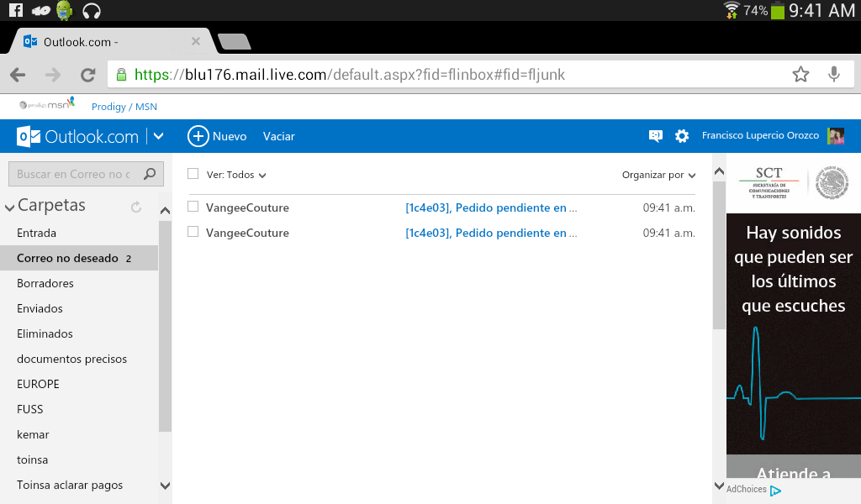This screenshot has width=861, height=504.
Task: Click the search magnifier icon
Action: 150,174
